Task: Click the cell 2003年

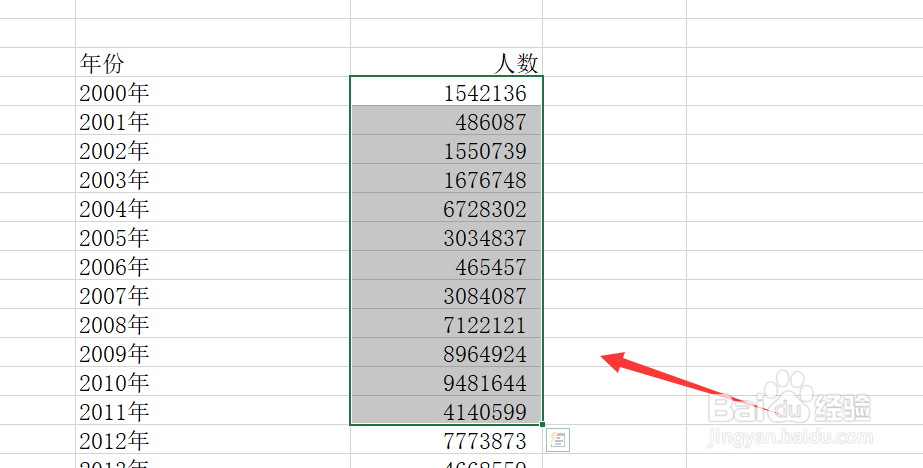Action: 213,178
